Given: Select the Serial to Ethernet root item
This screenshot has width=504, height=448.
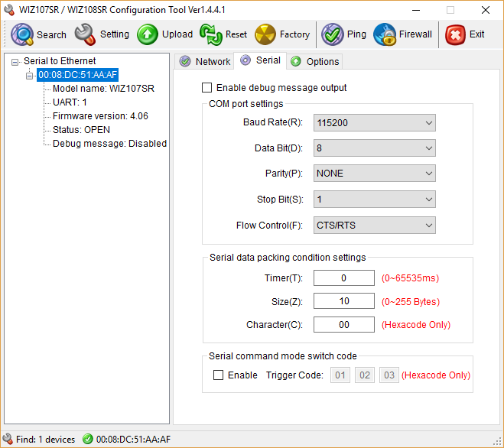Looking at the screenshot, I should [60, 60].
